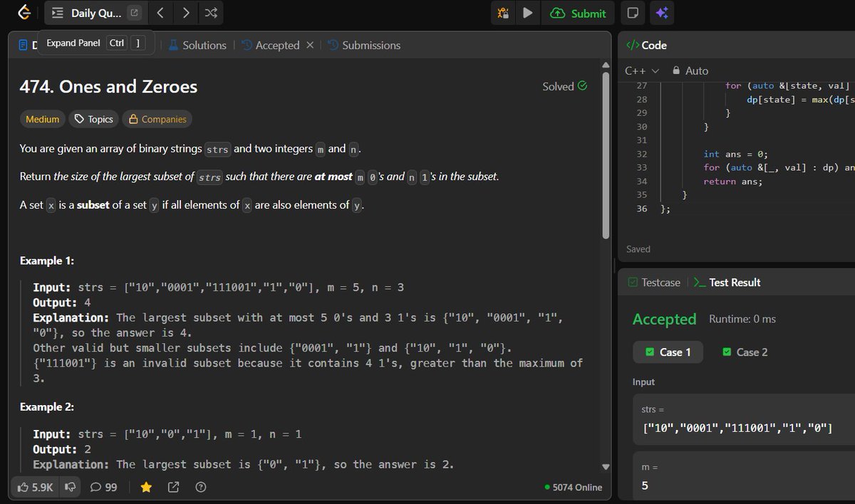
Task: Click the Example 1 heading
Action: [47, 261]
